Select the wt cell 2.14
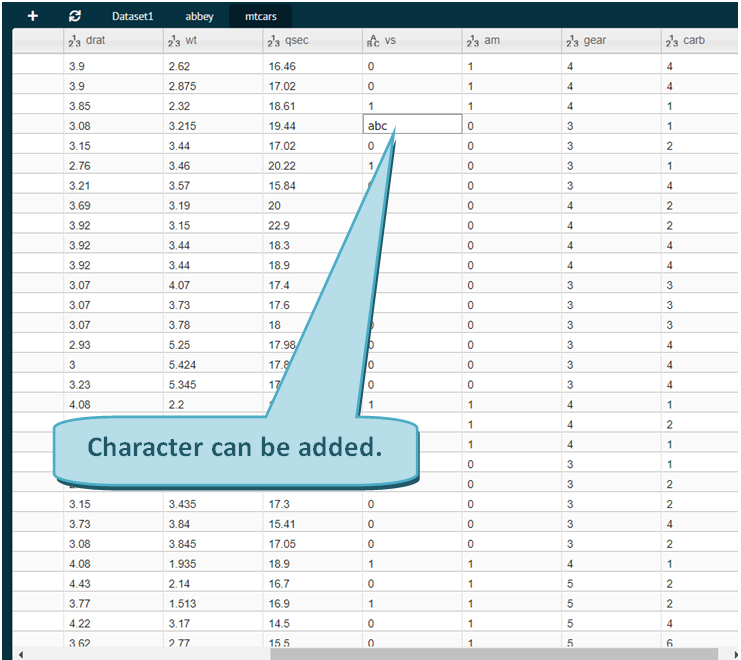741x660 pixels. tap(213, 583)
